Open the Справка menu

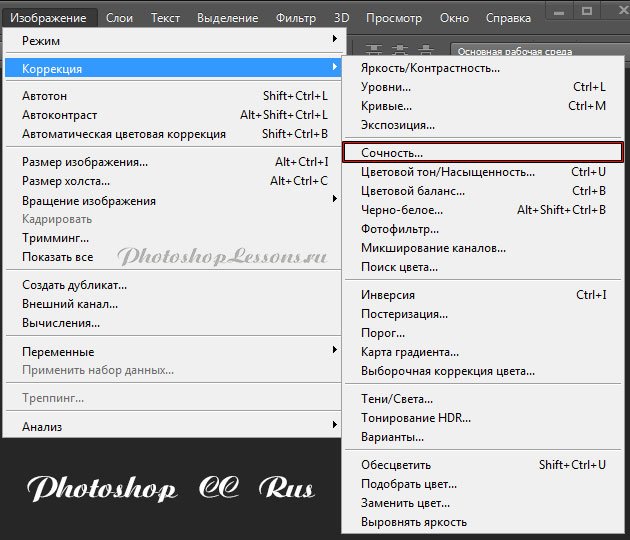click(508, 18)
